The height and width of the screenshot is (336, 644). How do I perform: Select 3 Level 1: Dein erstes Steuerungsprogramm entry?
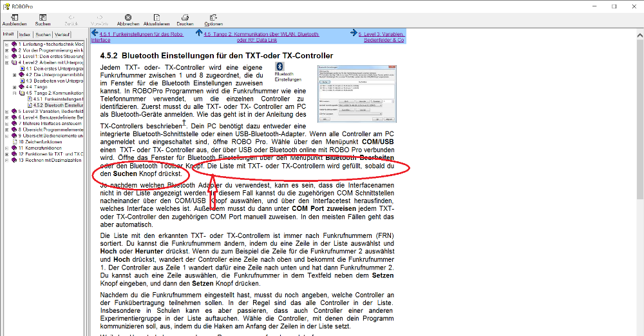point(50,56)
